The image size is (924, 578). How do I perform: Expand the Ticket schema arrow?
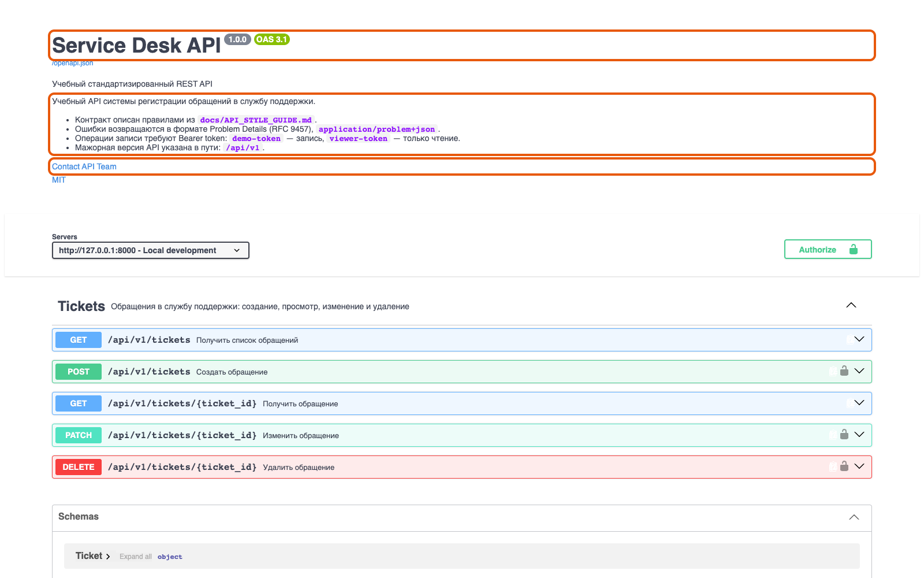coord(108,557)
